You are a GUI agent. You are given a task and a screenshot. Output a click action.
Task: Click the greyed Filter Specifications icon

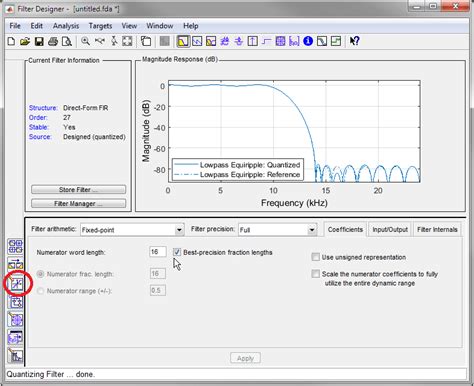pos(164,41)
